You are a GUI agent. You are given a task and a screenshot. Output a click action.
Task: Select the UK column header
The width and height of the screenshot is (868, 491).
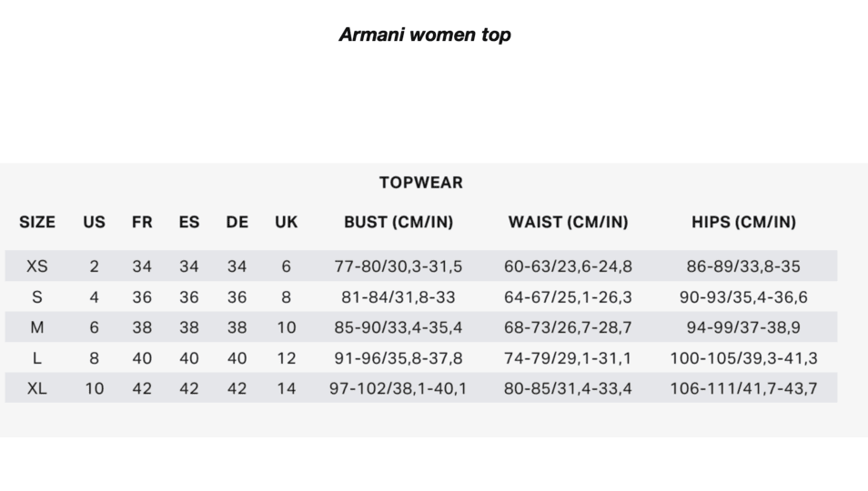[287, 222]
